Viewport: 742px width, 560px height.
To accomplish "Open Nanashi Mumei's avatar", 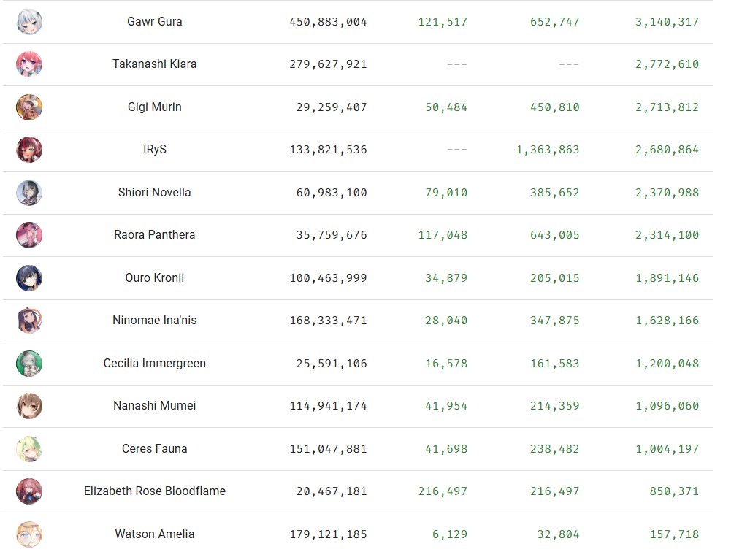I will [x=29, y=406].
